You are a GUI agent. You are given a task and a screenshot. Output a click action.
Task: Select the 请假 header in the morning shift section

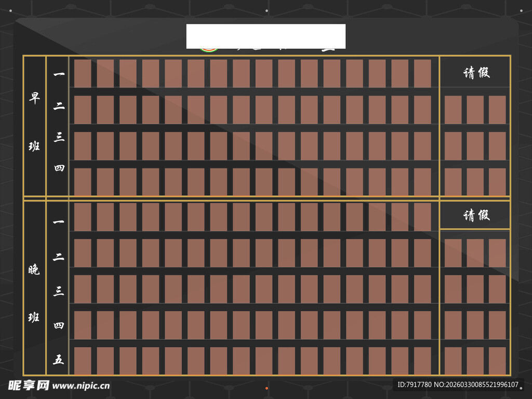tap(476, 73)
